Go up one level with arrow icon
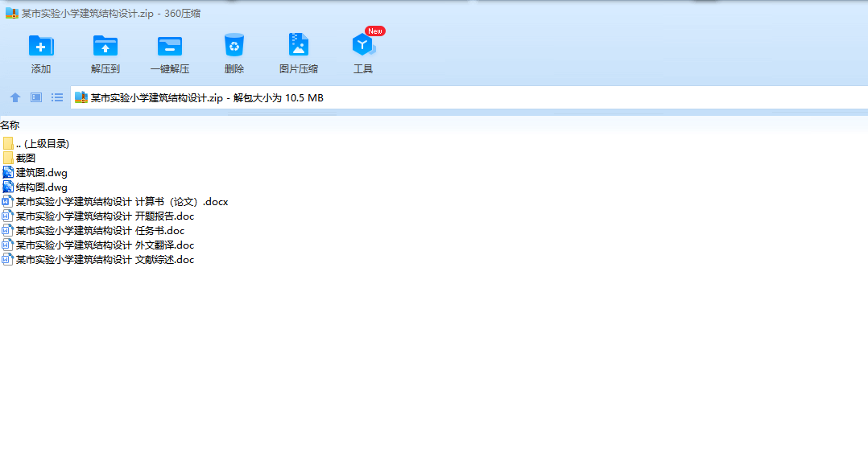The width and height of the screenshot is (868, 453). pos(15,97)
